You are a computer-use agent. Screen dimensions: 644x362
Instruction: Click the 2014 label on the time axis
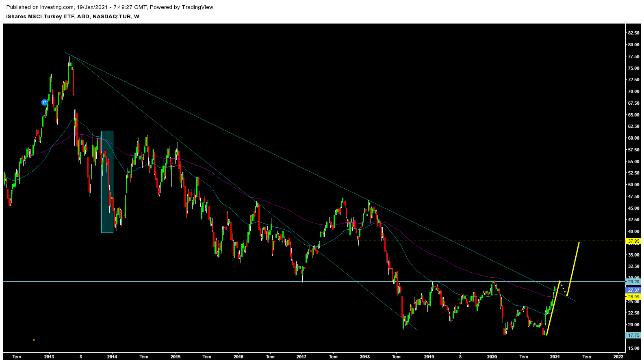pyautogui.click(x=112, y=357)
